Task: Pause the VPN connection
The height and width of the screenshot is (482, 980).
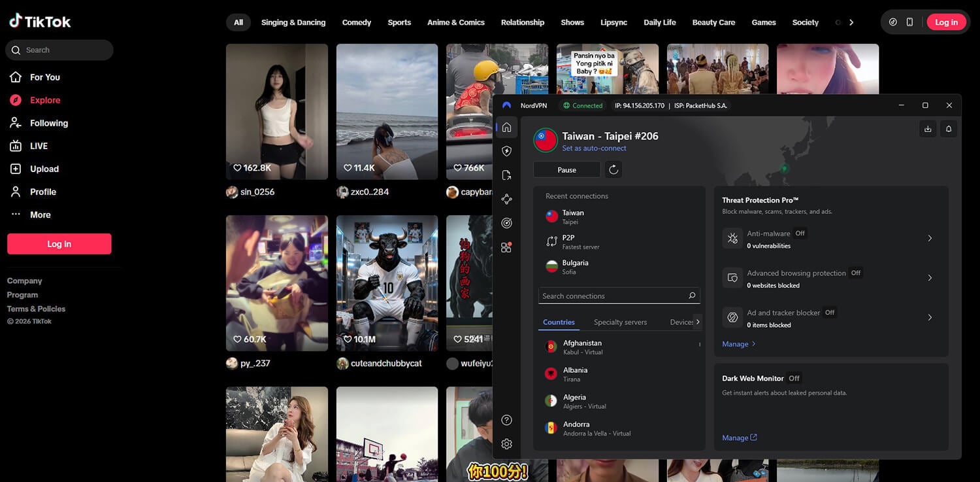Action: pos(566,169)
